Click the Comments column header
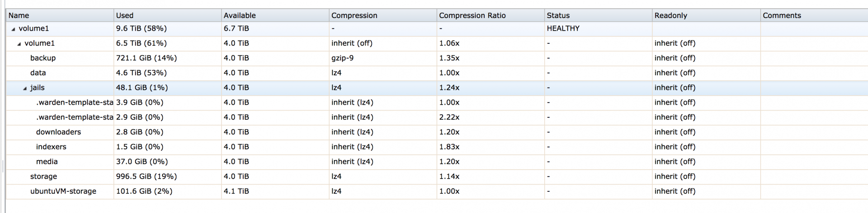This screenshot has height=213, width=868. (x=782, y=15)
